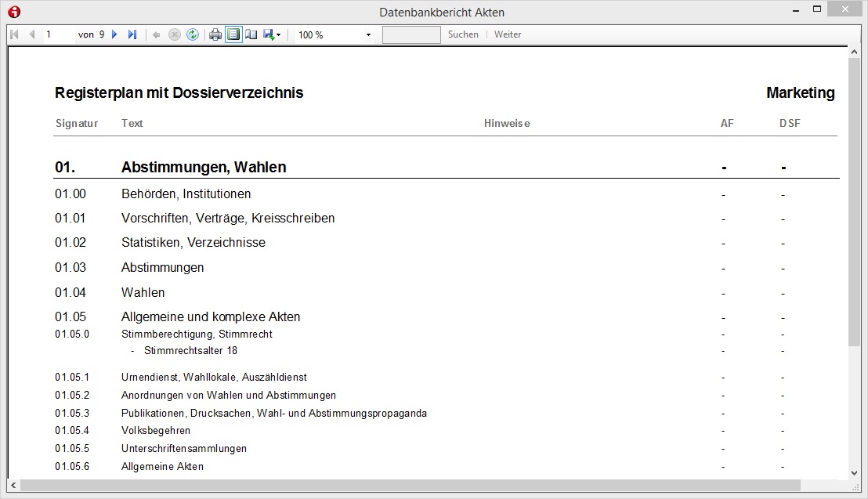The width and height of the screenshot is (868, 499).
Task: Open the page setup dialog
Action: [251, 34]
